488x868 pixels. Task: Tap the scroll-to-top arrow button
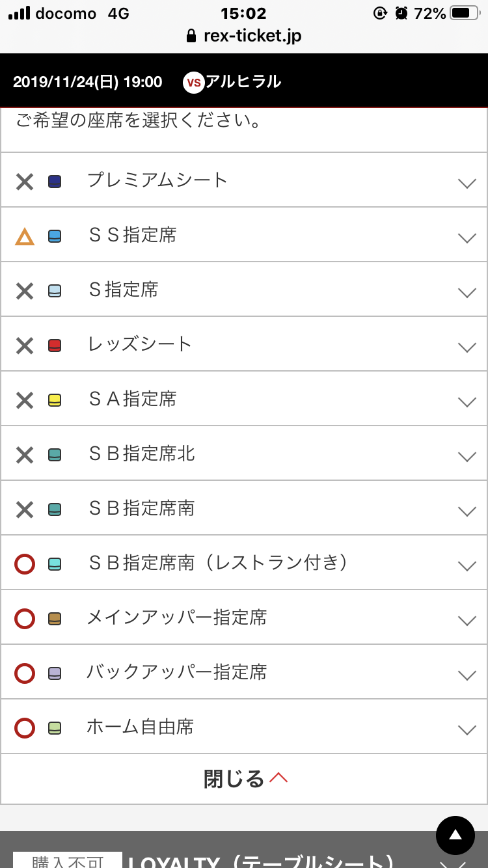[x=455, y=835]
